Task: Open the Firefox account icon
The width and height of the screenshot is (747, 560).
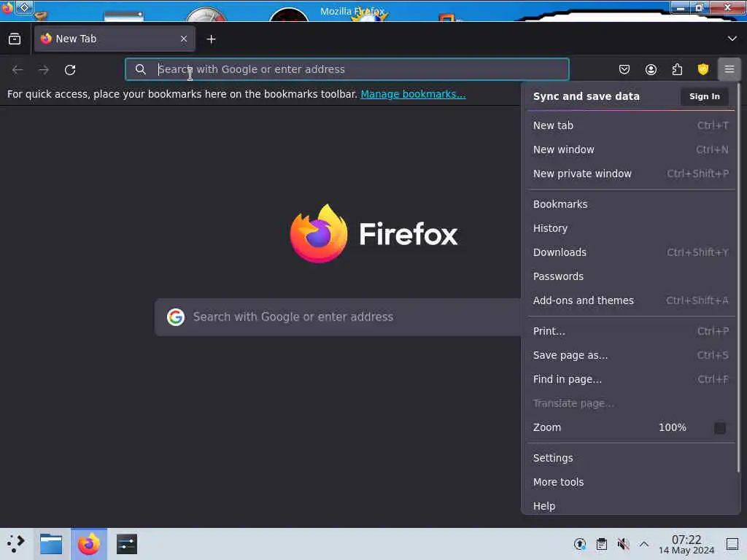Action: pyautogui.click(x=651, y=69)
